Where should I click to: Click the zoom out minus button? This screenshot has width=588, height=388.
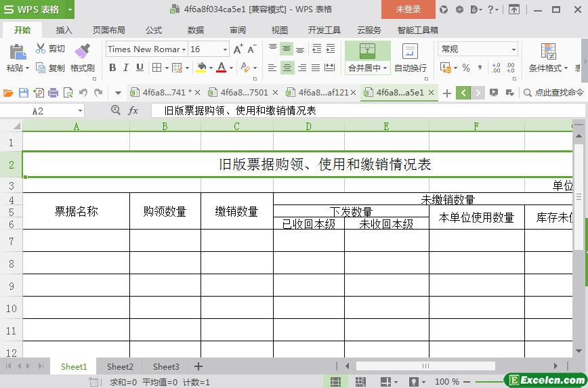point(467,382)
